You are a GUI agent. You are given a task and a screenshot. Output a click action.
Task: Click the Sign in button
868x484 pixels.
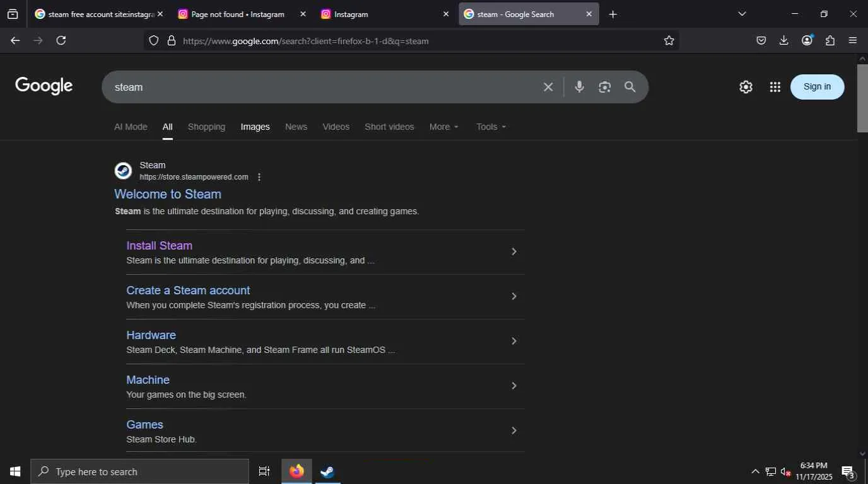tap(817, 87)
